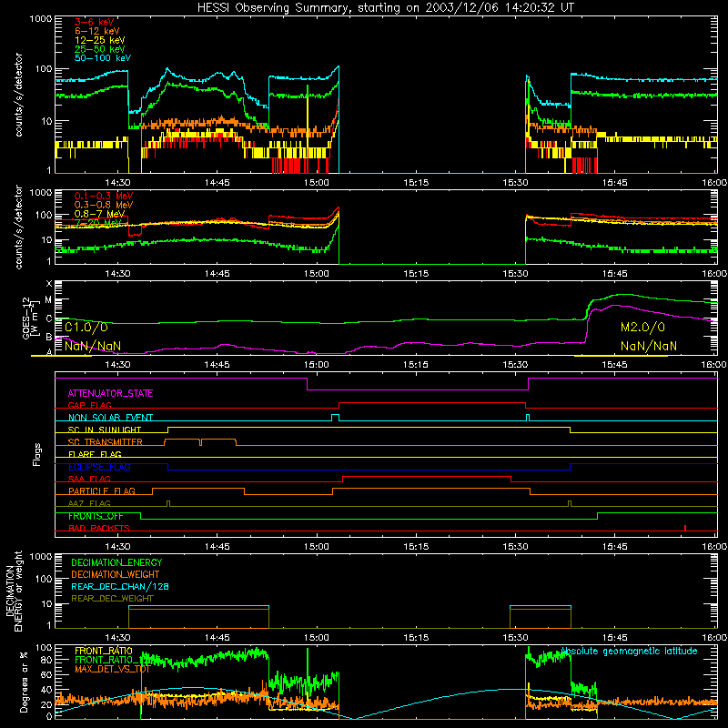The height and width of the screenshot is (728, 728).
Task: Click the 'DECIMATION ENERGY or weight' axis label
Action: (x=14, y=591)
